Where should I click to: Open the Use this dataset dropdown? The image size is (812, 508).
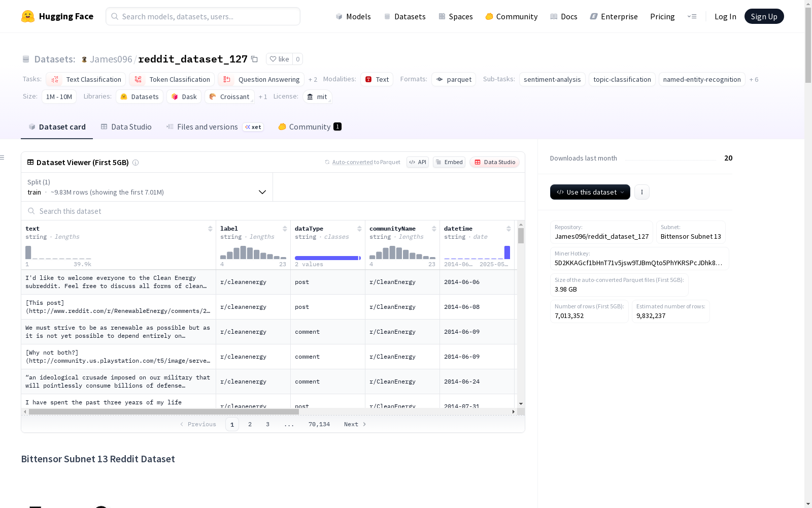click(590, 192)
